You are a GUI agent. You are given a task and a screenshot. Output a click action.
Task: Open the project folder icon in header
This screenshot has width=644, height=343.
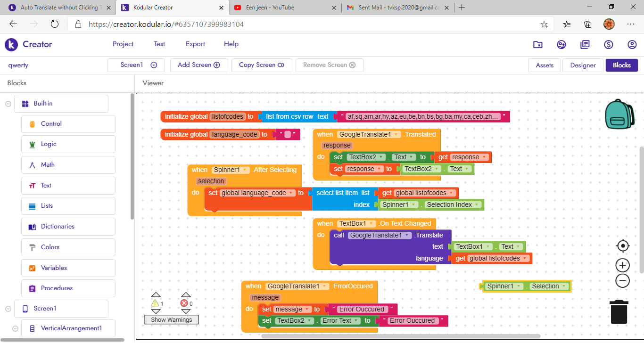tap(538, 44)
